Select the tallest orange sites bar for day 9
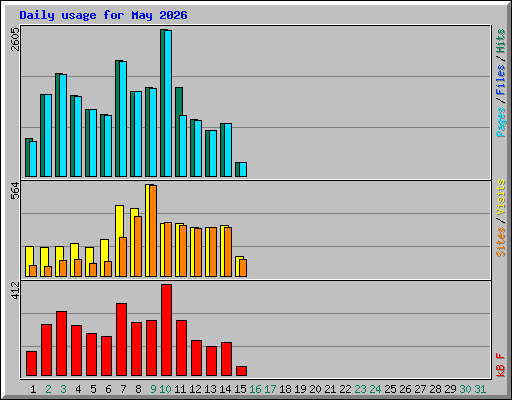 153,231
